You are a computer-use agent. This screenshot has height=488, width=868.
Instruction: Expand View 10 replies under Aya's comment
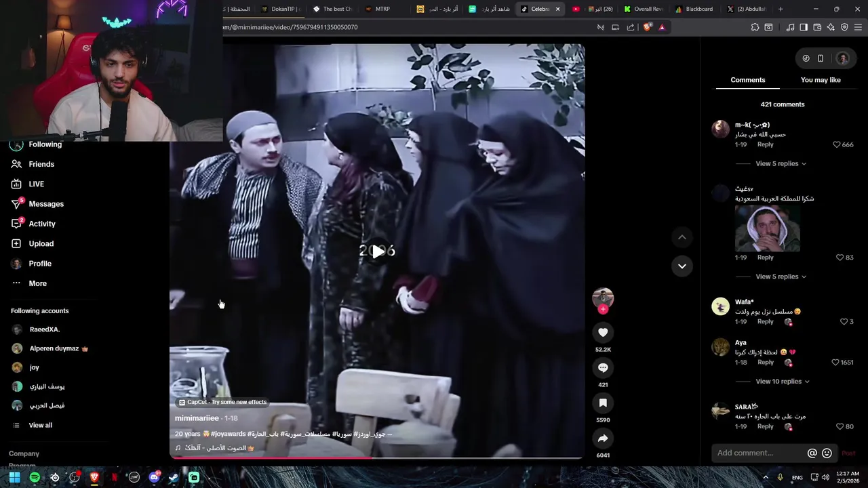click(x=783, y=382)
